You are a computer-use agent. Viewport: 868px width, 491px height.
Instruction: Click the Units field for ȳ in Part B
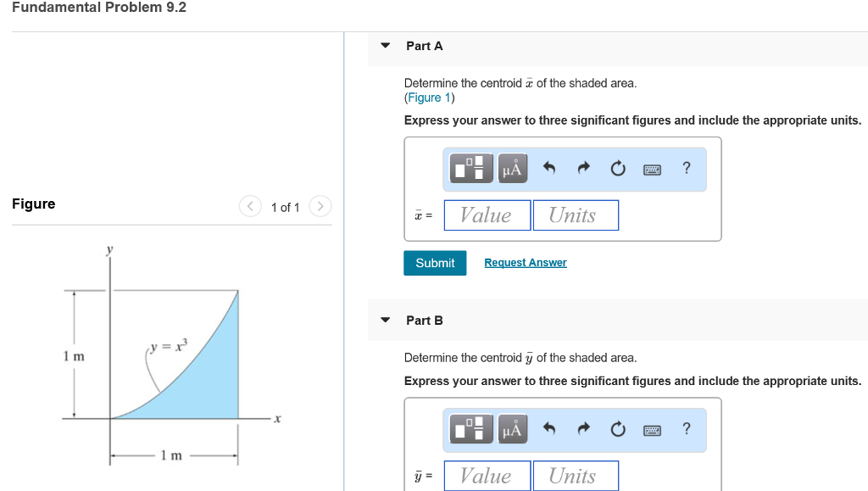coord(576,475)
